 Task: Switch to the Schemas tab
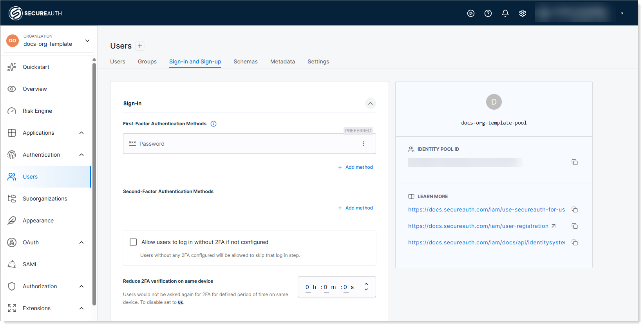coord(246,61)
